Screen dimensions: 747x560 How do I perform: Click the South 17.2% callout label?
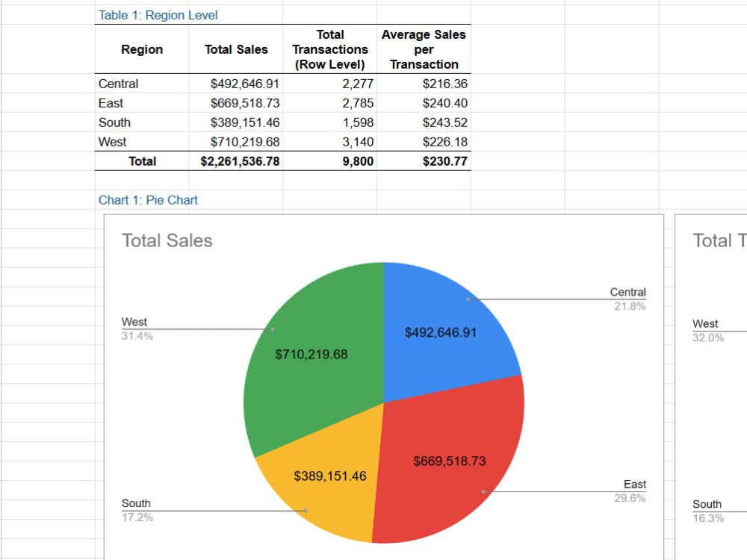(x=137, y=510)
